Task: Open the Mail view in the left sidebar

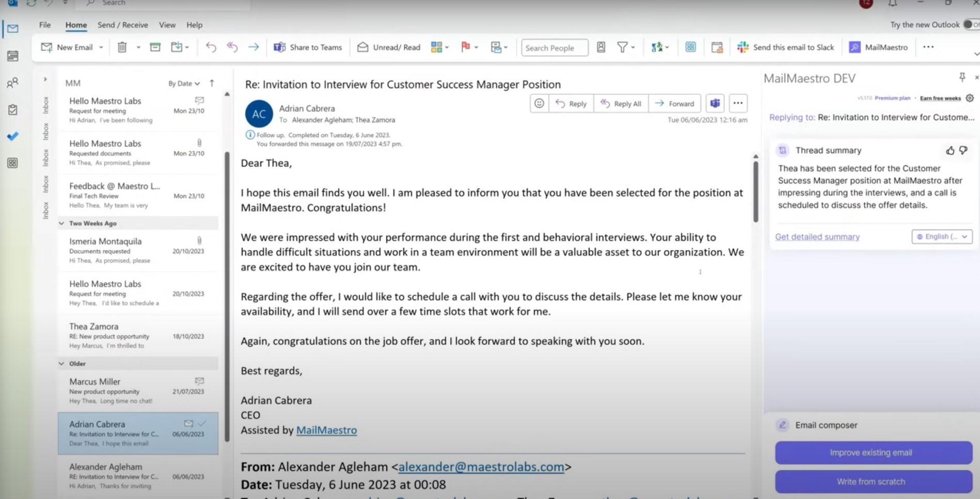Action: [13, 28]
